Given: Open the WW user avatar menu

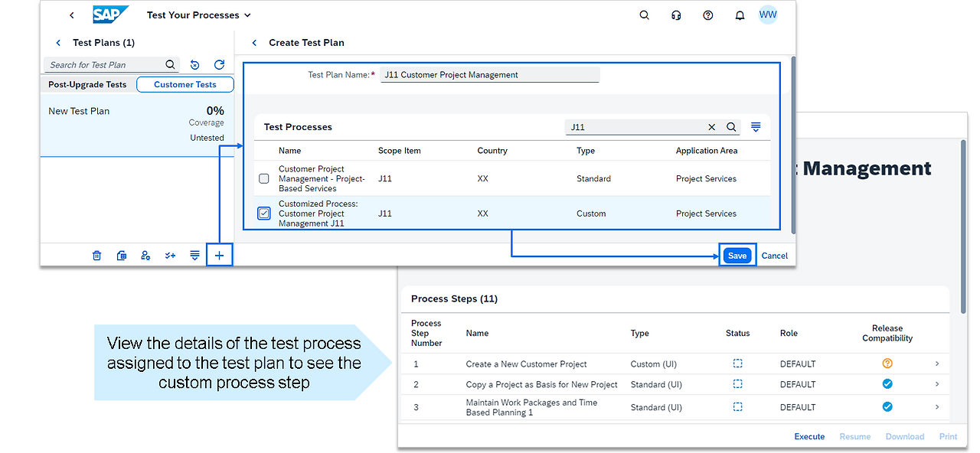Looking at the screenshot, I should [768, 15].
